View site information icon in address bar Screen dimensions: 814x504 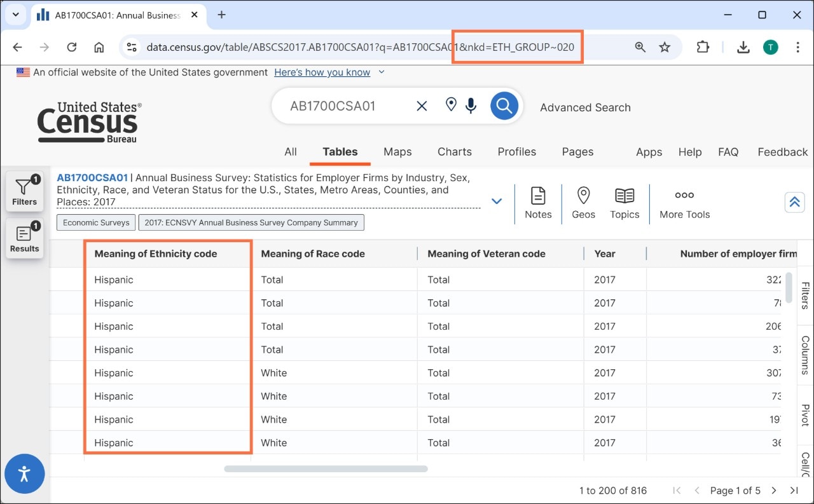coord(132,47)
